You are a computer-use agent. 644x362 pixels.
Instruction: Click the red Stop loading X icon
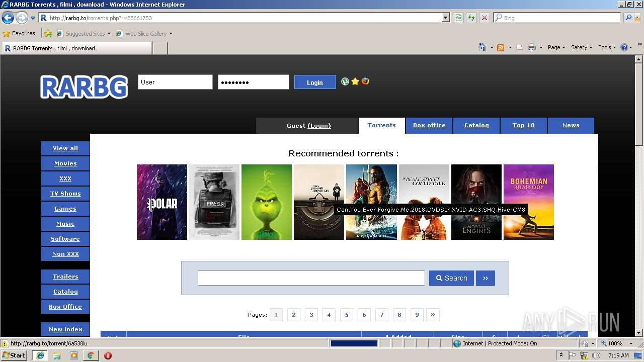(x=485, y=18)
